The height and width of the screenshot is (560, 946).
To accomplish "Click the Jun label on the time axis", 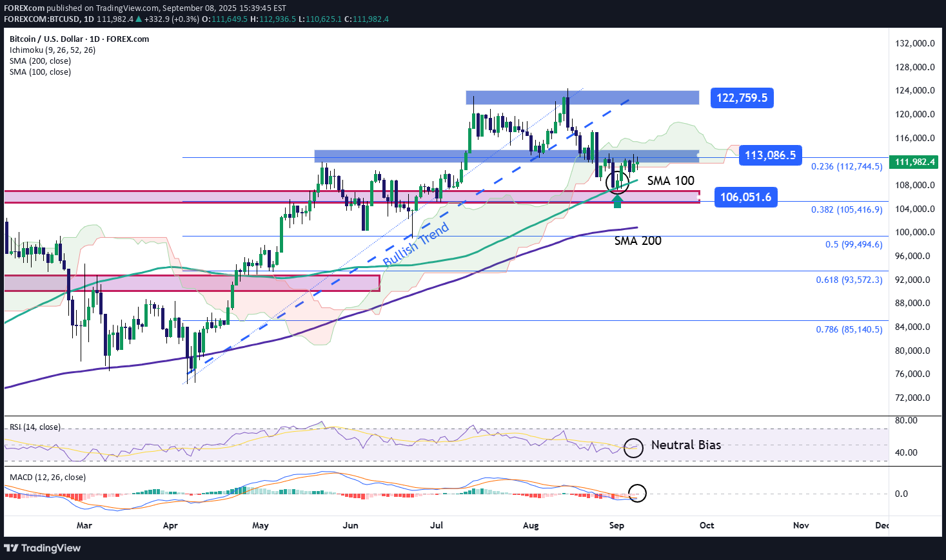I will pos(350,525).
